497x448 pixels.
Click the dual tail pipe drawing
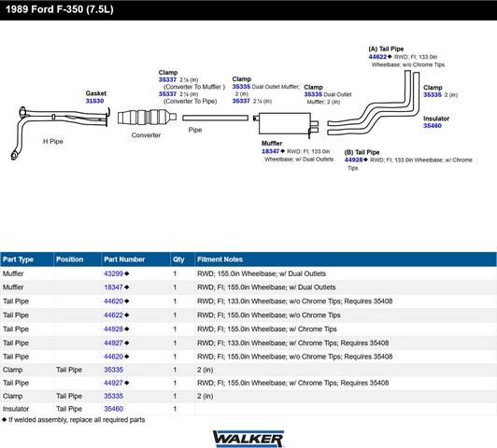tap(374, 104)
